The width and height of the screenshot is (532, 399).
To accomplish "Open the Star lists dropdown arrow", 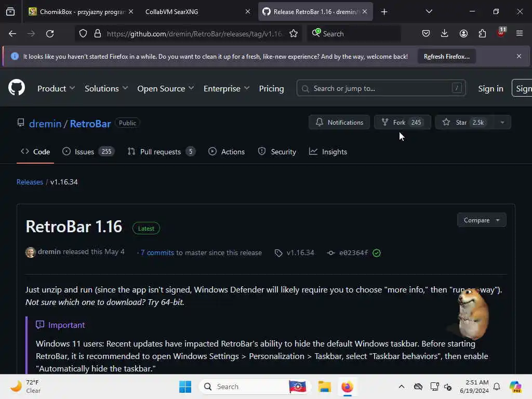I will point(502,122).
